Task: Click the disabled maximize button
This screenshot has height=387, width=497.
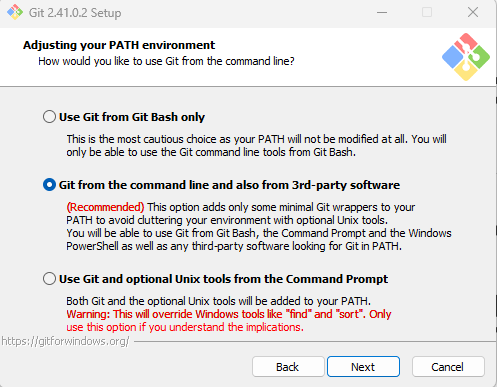Action: click(427, 13)
